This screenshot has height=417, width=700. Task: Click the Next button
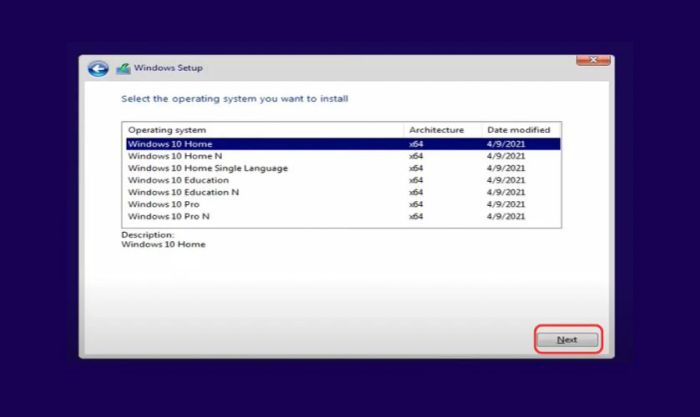click(567, 340)
